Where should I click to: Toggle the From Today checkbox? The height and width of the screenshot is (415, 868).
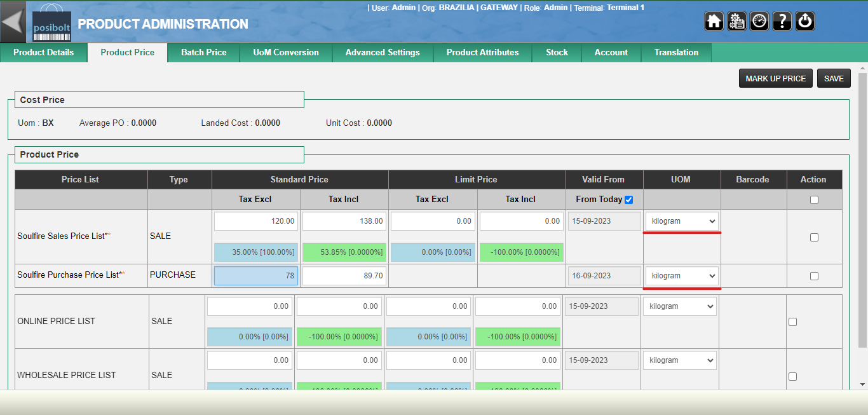(x=628, y=200)
